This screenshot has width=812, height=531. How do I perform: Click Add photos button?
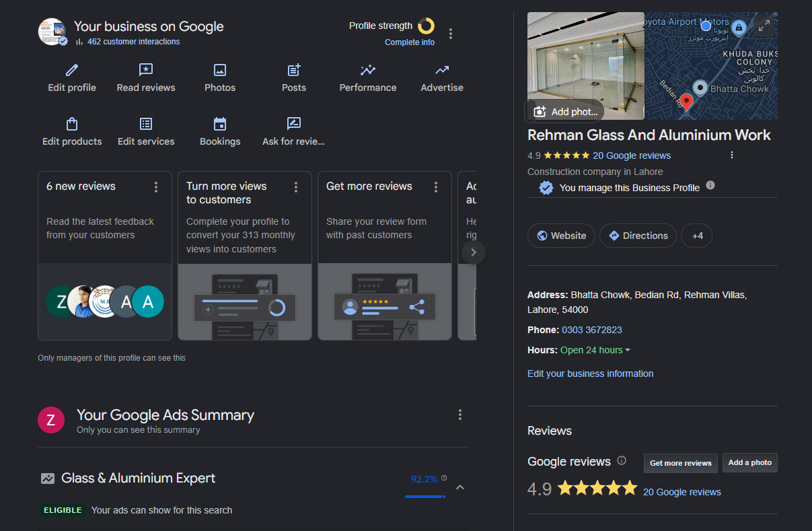pos(564,112)
